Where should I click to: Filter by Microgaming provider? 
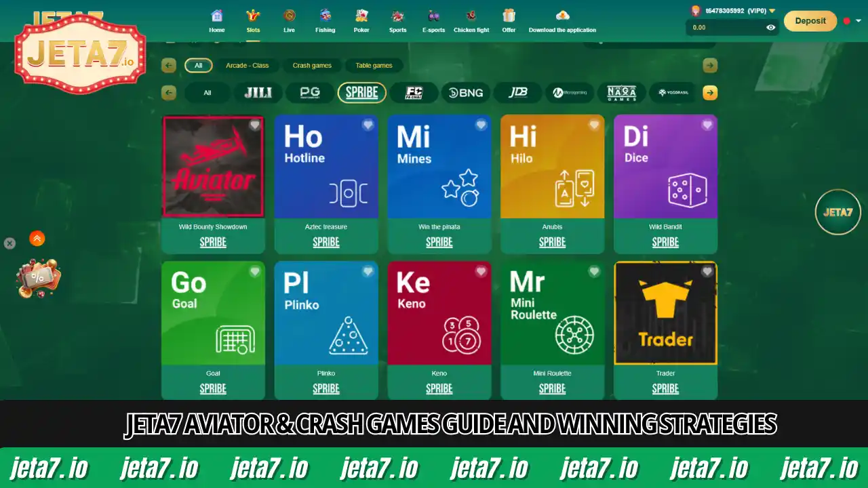tap(570, 93)
